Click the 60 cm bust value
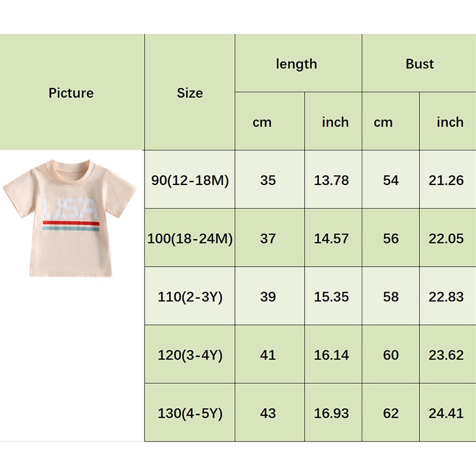Viewport: 476px width, 476px height. tap(391, 355)
